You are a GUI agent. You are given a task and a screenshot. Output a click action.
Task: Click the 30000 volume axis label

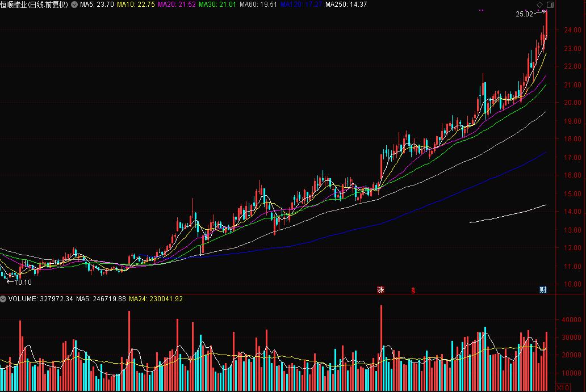click(571, 337)
